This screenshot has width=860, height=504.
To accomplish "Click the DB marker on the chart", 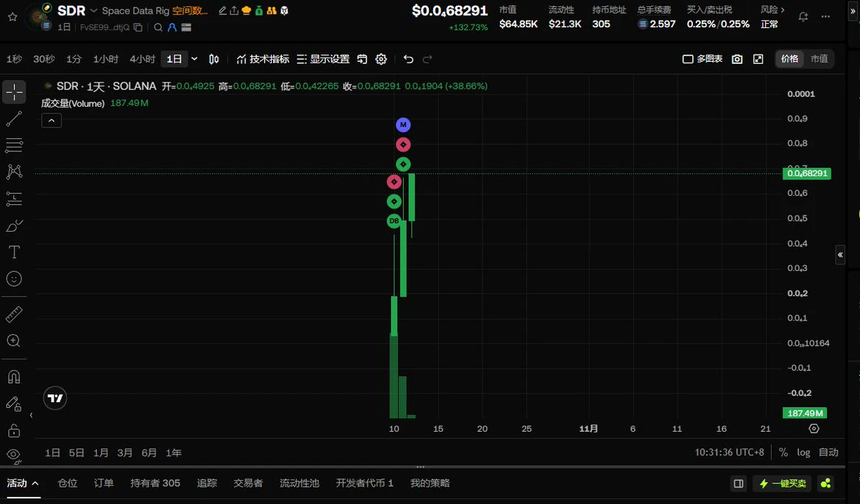I will tap(394, 221).
